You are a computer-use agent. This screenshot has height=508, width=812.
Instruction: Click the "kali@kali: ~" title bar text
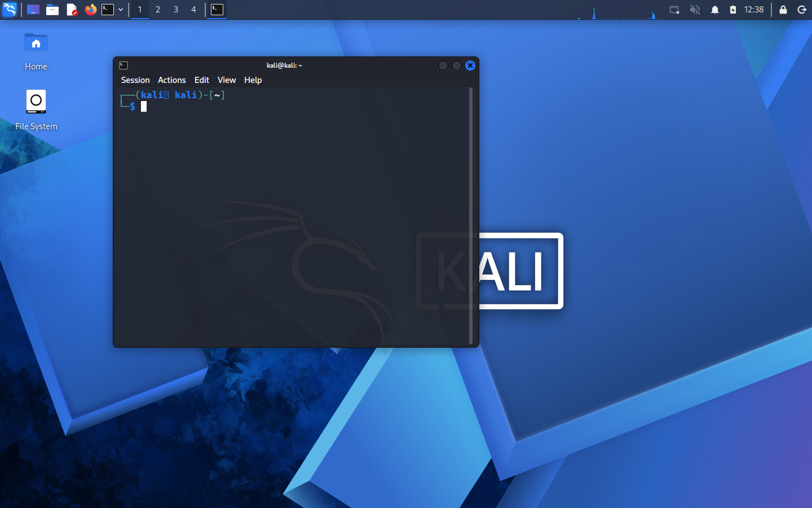[285, 65]
